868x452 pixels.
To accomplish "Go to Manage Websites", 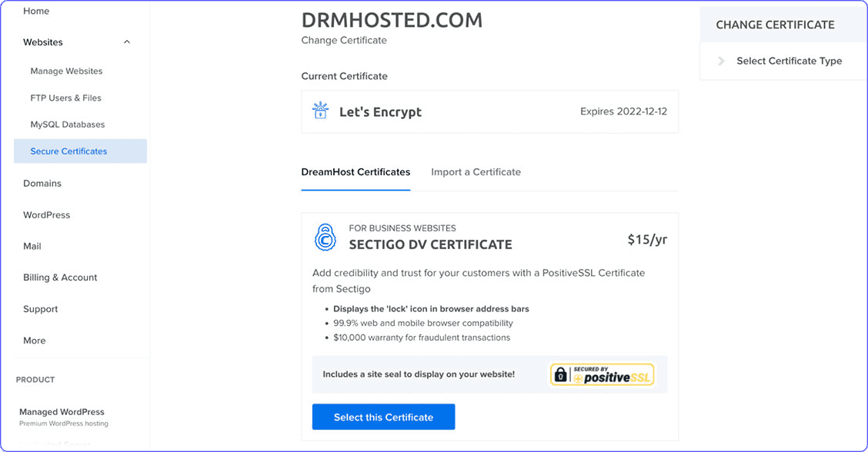I will [66, 71].
